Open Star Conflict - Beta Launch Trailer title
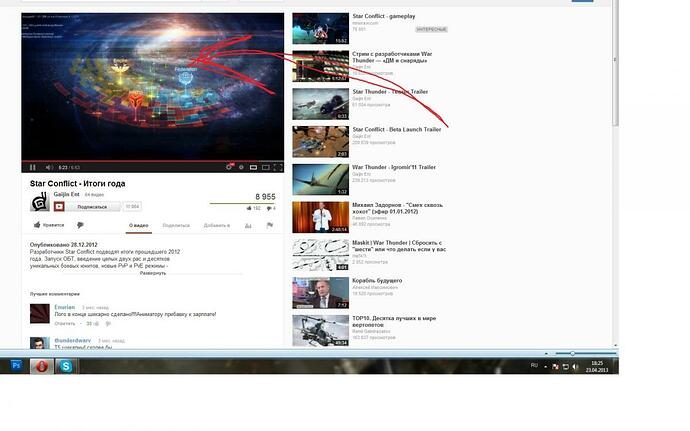 pyautogui.click(x=396, y=129)
